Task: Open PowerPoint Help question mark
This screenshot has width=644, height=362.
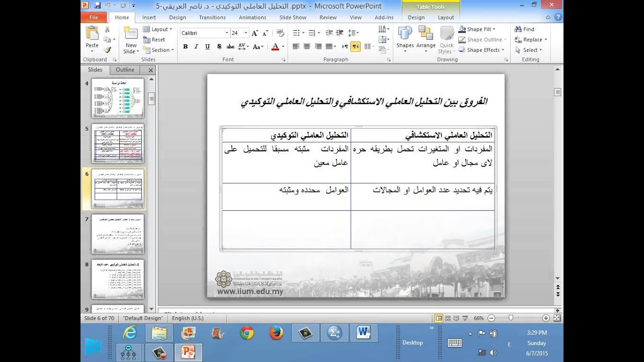Action: pos(558,17)
